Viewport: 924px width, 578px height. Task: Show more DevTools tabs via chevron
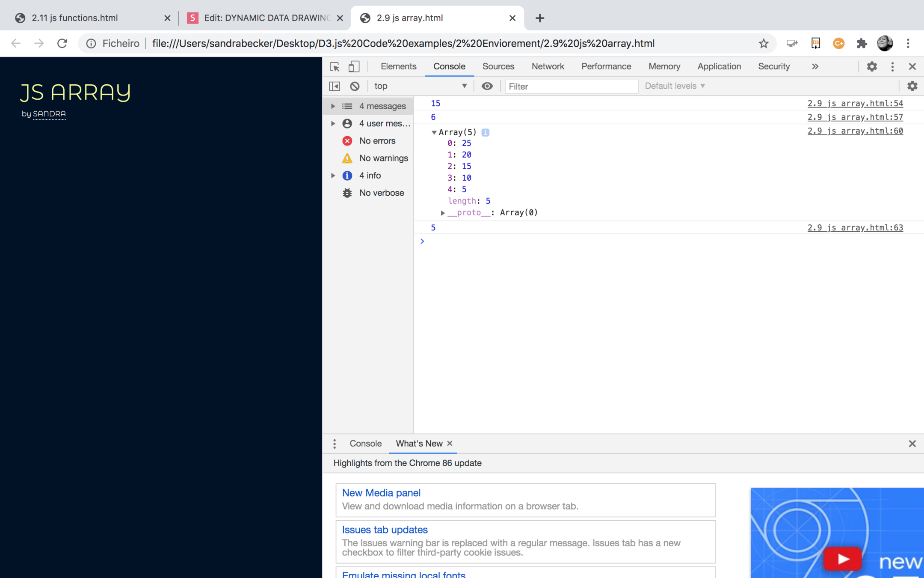(815, 66)
